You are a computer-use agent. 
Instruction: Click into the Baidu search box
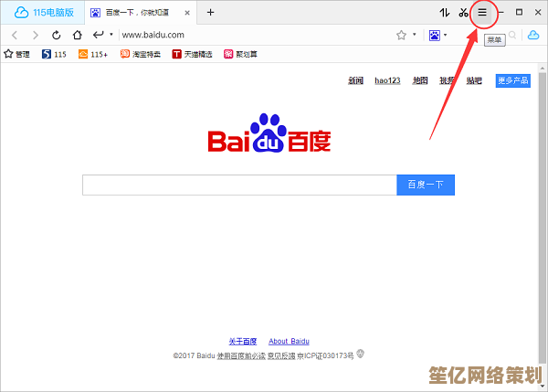coord(239,185)
